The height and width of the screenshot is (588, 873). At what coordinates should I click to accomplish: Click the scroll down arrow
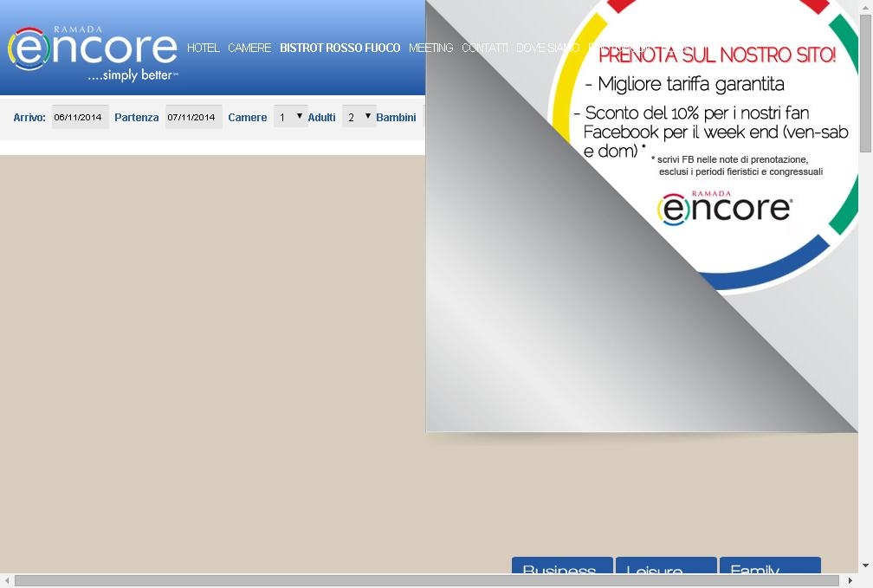pos(865,565)
